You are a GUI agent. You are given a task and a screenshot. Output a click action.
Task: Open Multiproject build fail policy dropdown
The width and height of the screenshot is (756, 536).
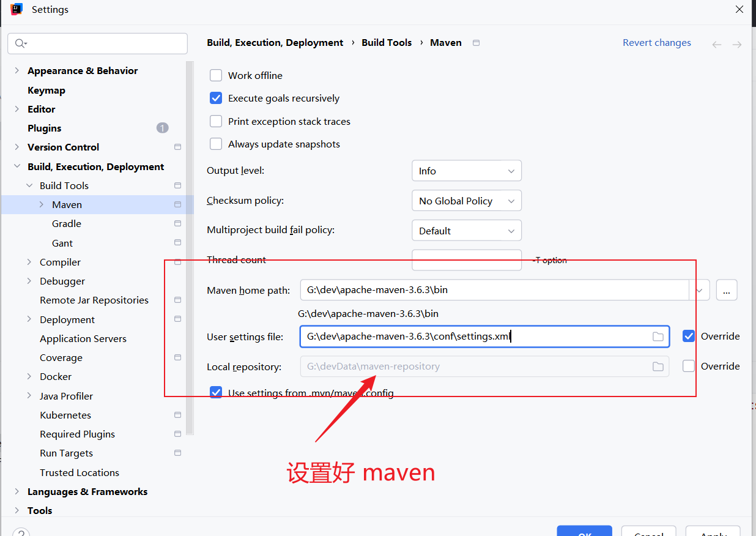[467, 231]
